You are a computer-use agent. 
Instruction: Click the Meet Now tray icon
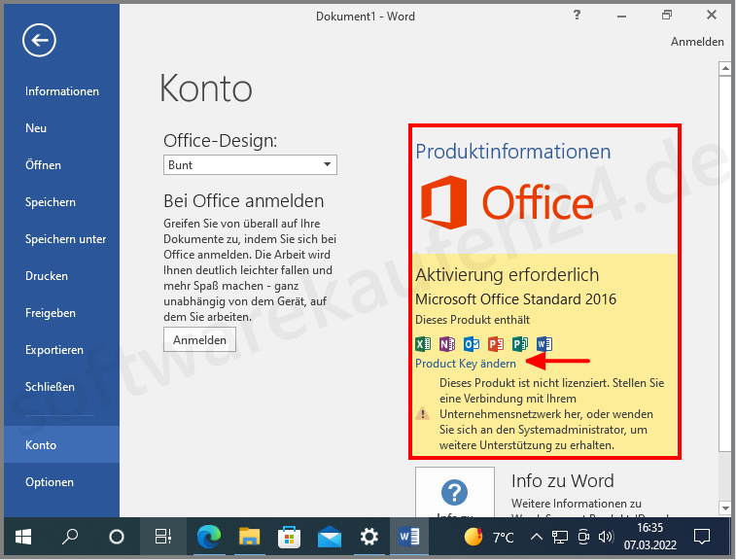[583, 537]
